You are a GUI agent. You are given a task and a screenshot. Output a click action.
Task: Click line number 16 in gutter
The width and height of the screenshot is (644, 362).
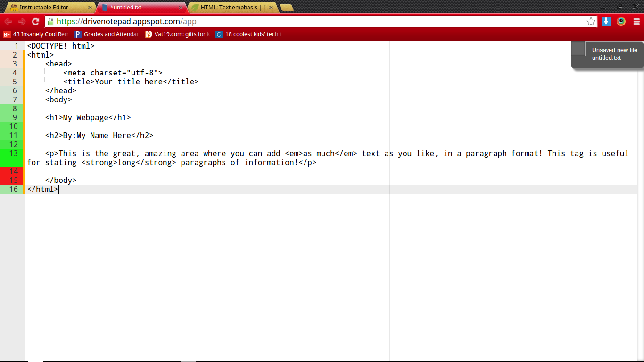tap(14, 189)
